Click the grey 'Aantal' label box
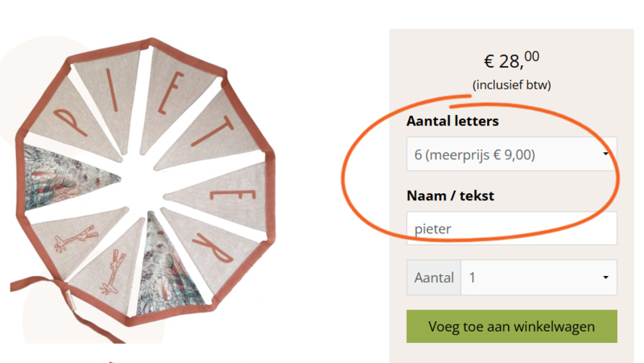This screenshot has height=363, width=644. (x=434, y=277)
